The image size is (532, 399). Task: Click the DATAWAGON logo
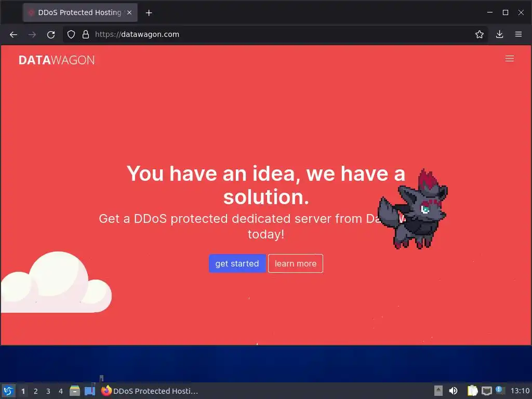coord(57,60)
